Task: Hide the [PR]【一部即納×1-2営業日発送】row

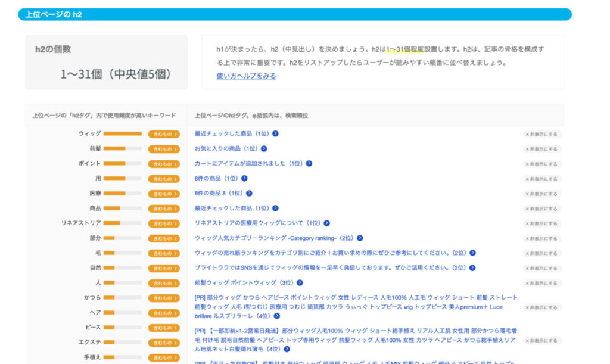Action: coord(541,341)
